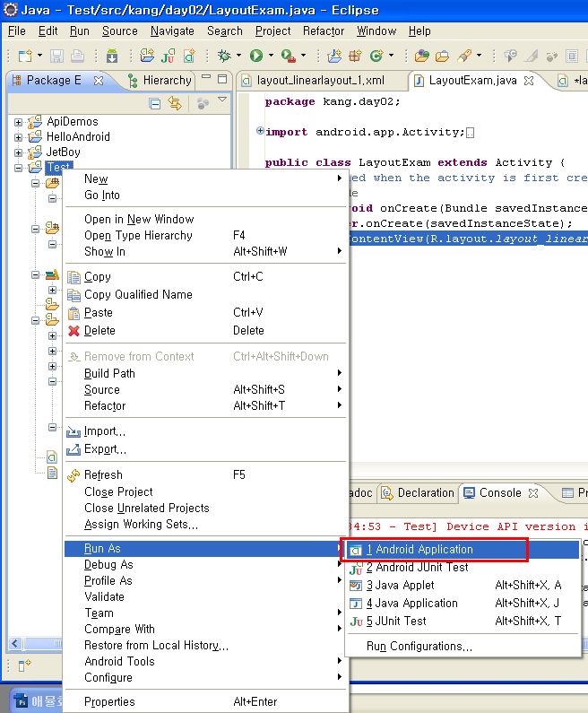Choose 3 Java Applet
This screenshot has width=588, height=713.
coord(463,586)
